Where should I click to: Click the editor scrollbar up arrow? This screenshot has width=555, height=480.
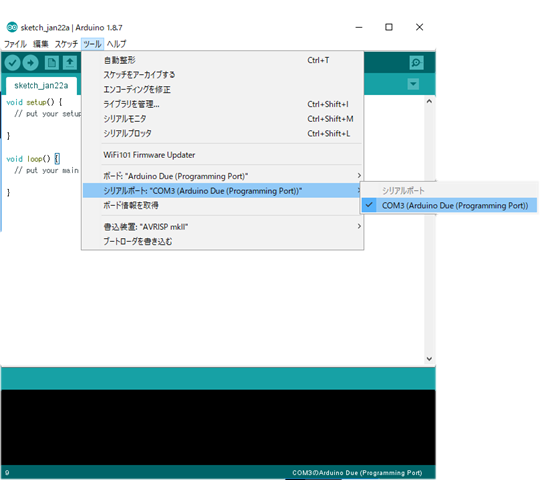pyautogui.click(x=429, y=101)
